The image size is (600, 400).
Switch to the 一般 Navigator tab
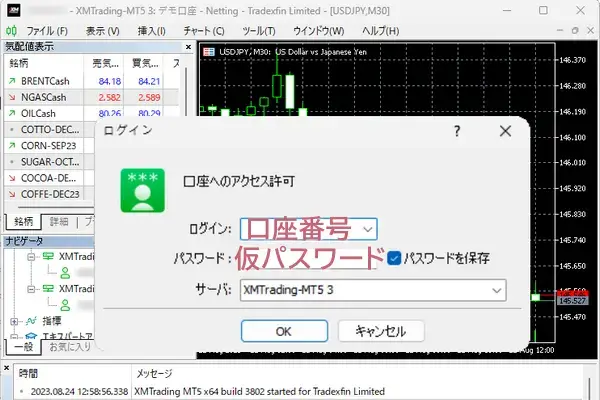click(23, 347)
